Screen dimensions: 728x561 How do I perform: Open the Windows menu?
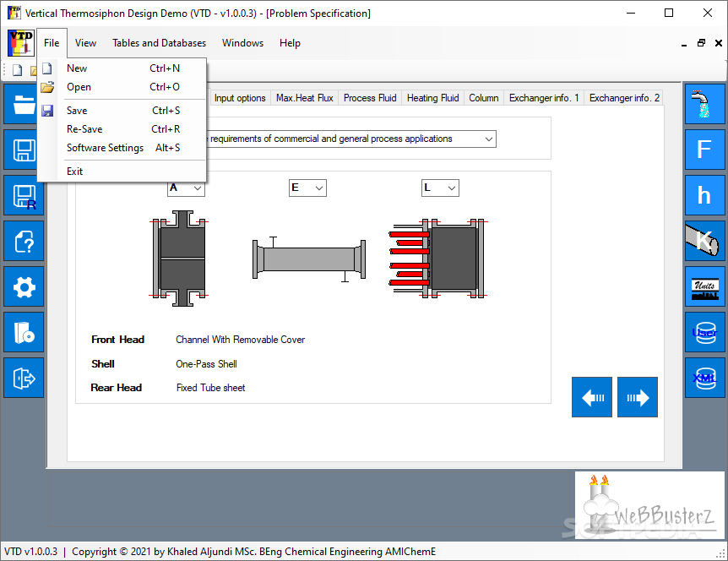click(x=242, y=43)
